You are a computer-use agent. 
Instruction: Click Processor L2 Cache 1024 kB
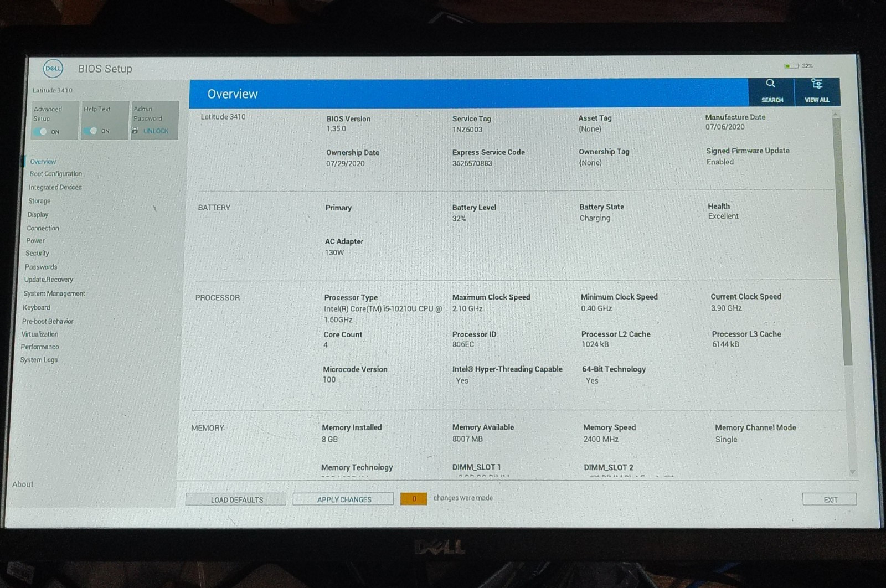point(595,344)
